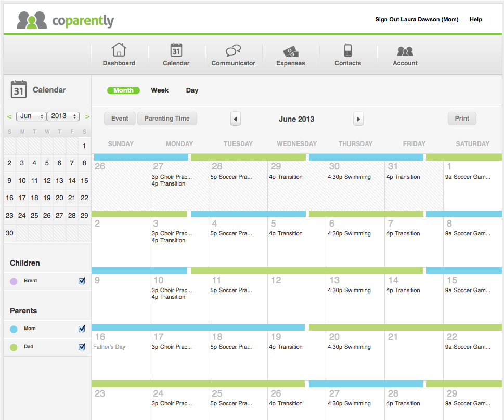This screenshot has width=504, height=420.
Task: Toggle the Dad parent checkbox
Action: point(82,347)
